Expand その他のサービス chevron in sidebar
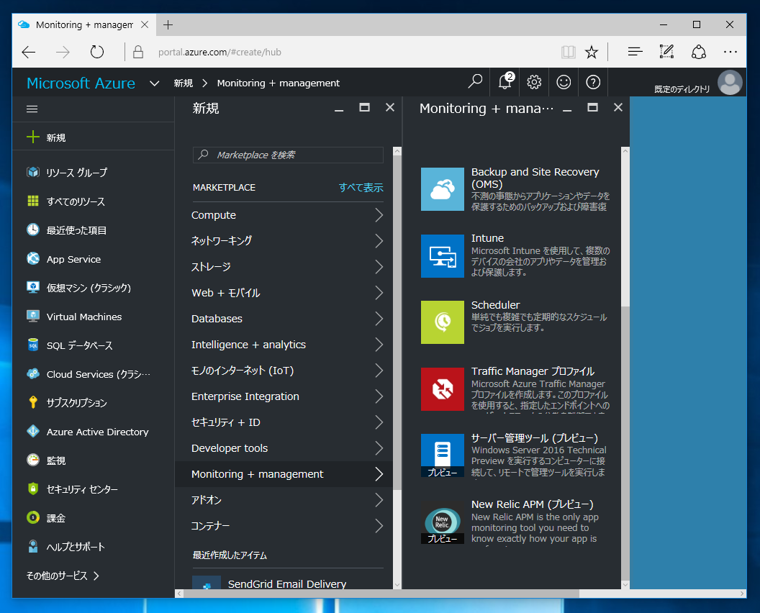 coord(96,576)
